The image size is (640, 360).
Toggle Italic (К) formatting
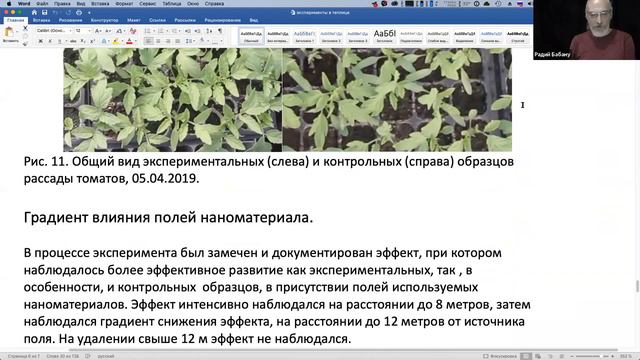(50, 41)
